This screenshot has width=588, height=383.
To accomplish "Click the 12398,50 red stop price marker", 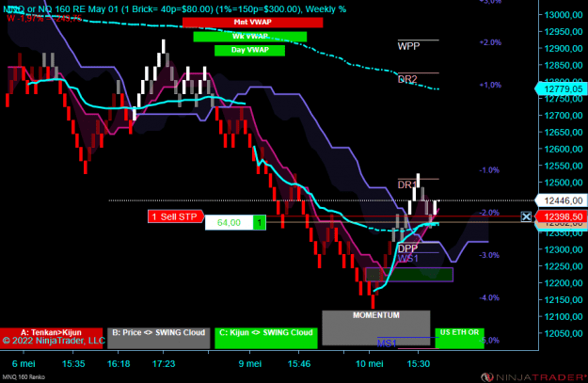I will pos(561,216).
